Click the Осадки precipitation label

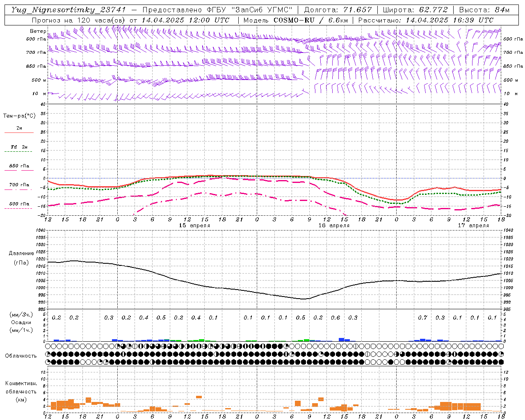21,322
